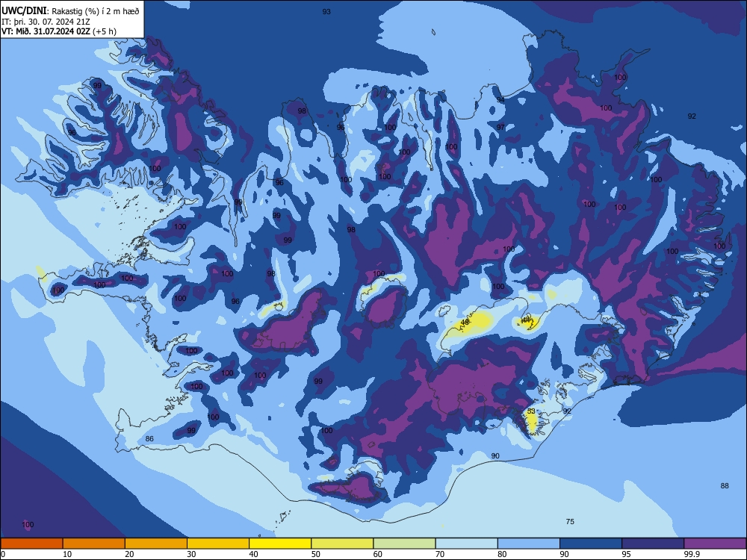Screen dimensions: 747x560
Task: Click the 'VT: Mið. 31.07.2024 02Z (+5 h)' line
Action: tap(58, 31)
